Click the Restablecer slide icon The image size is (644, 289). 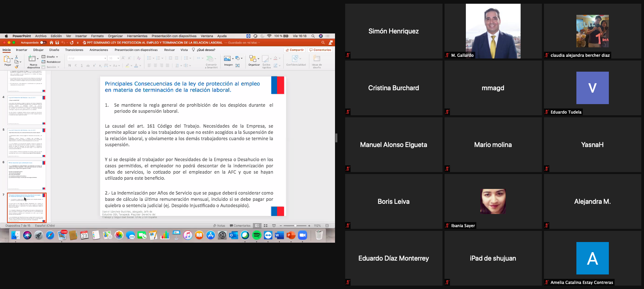pos(51,62)
